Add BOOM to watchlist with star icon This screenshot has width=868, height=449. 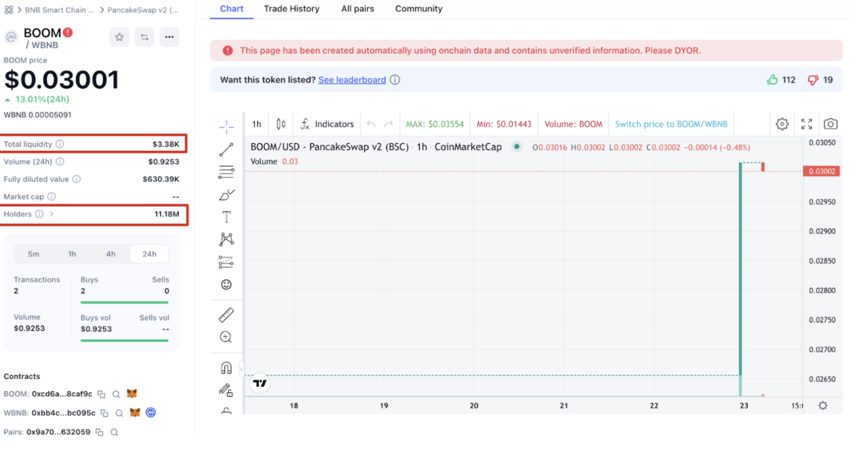(119, 37)
